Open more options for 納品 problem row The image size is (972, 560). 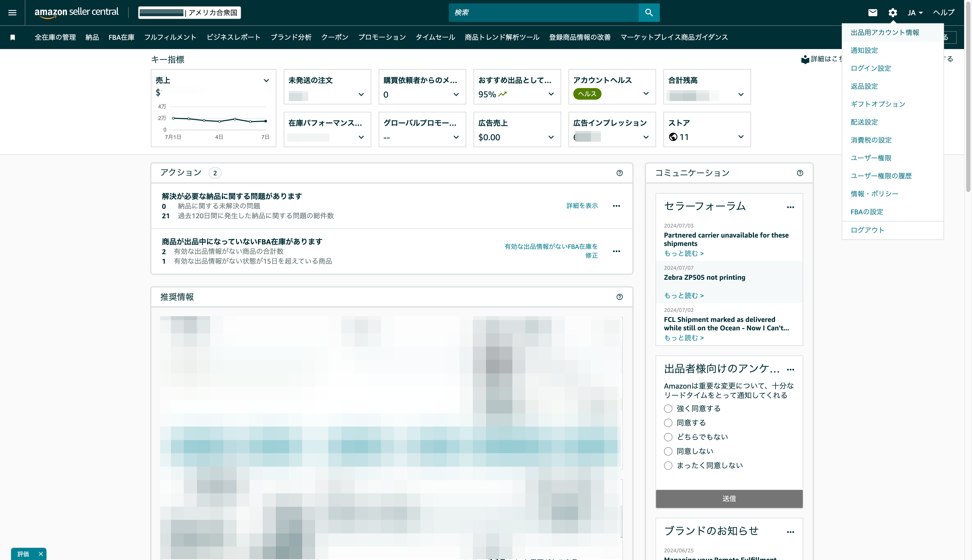point(616,206)
